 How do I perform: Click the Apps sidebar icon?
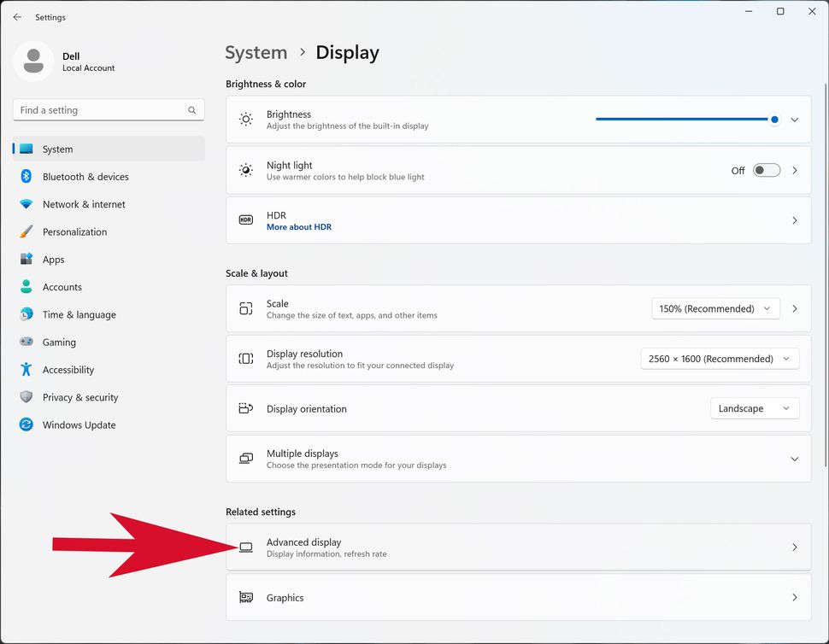click(x=26, y=259)
